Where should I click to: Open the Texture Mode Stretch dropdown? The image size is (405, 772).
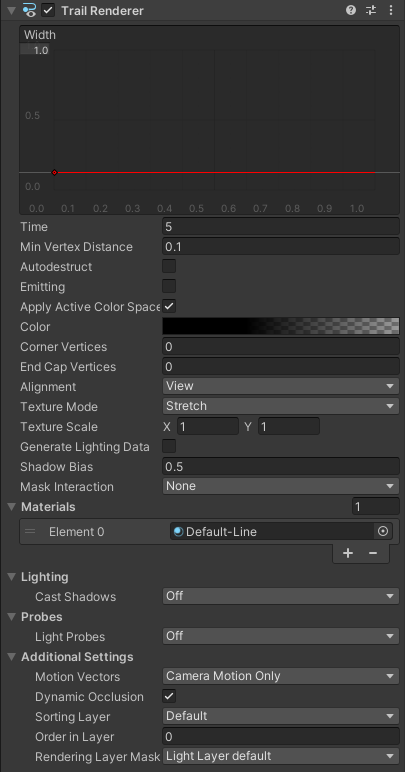(280, 406)
